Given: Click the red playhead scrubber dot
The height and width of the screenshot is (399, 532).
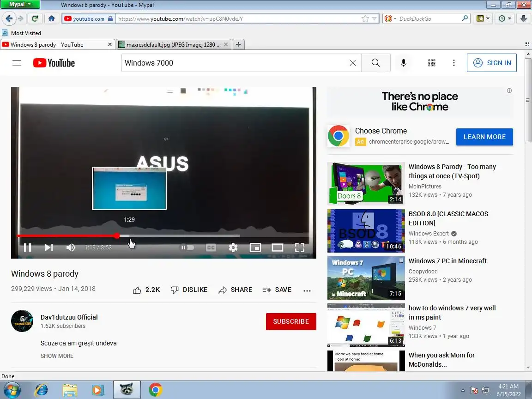Looking at the screenshot, I should [x=117, y=236].
